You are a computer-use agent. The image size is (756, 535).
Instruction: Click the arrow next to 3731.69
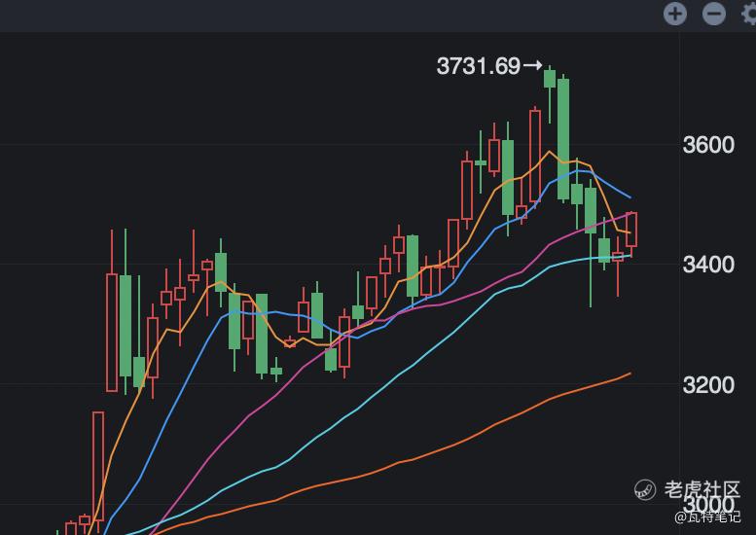click(532, 66)
